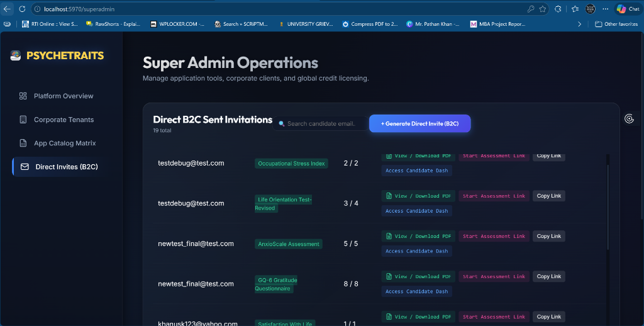Click the Corporate Tenants building icon
The height and width of the screenshot is (326, 644).
click(x=23, y=120)
